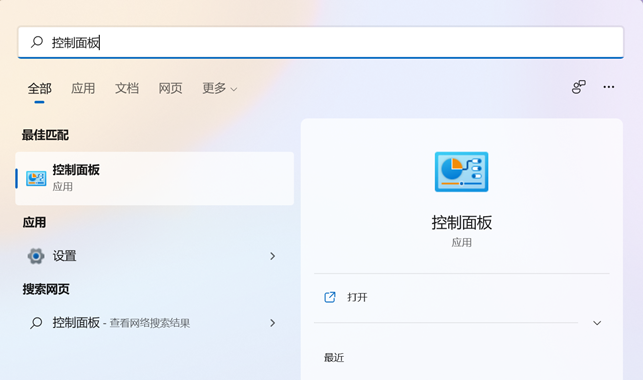Expand more actions chevron in preview pane
Screen dimensions: 643x380
click(x=597, y=323)
